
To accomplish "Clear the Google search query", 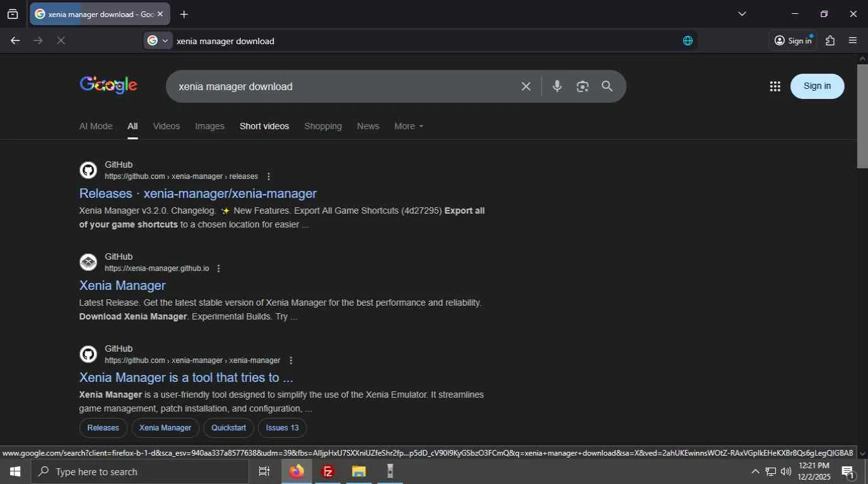I will [x=525, y=86].
